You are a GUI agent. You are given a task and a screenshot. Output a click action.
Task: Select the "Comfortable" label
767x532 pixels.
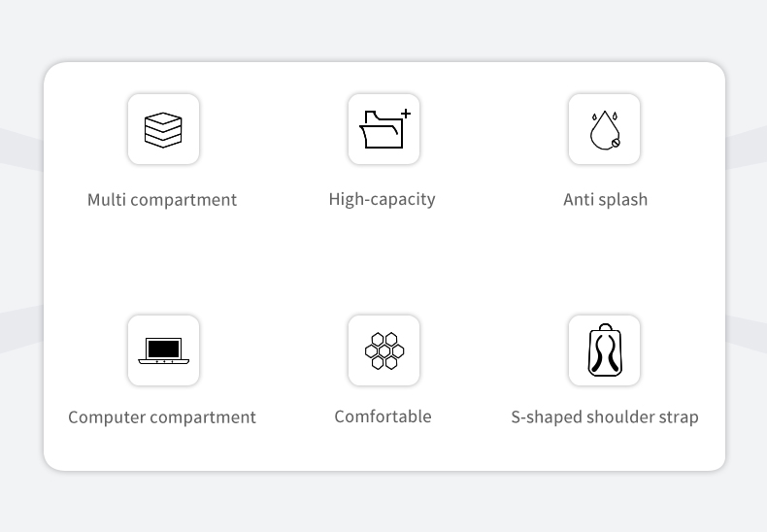tap(383, 416)
